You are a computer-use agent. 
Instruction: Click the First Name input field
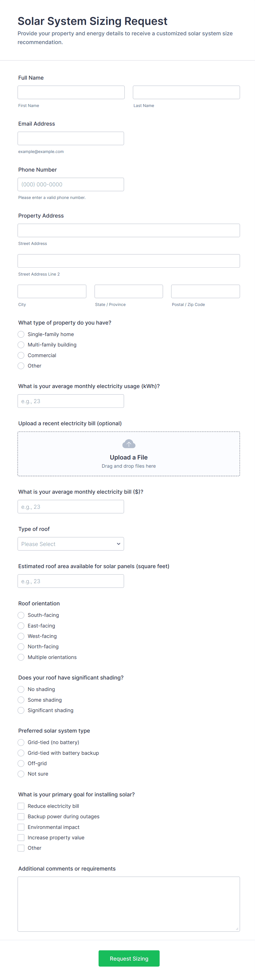pos(71,92)
